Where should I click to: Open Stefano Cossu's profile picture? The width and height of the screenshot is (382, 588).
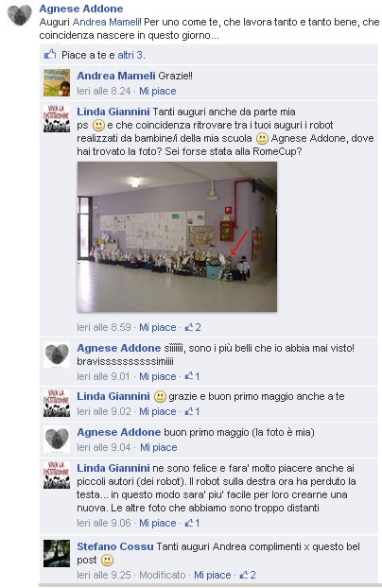pos(57,553)
